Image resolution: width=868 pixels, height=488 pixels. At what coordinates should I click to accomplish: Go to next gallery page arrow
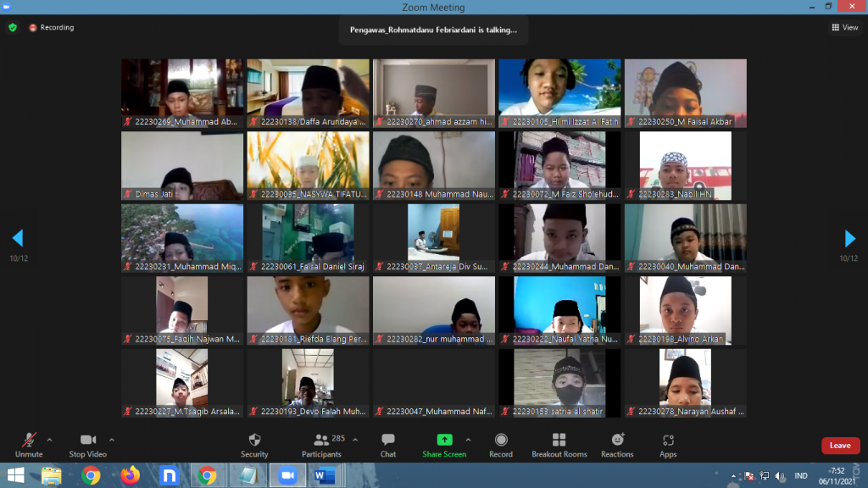tap(849, 238)
